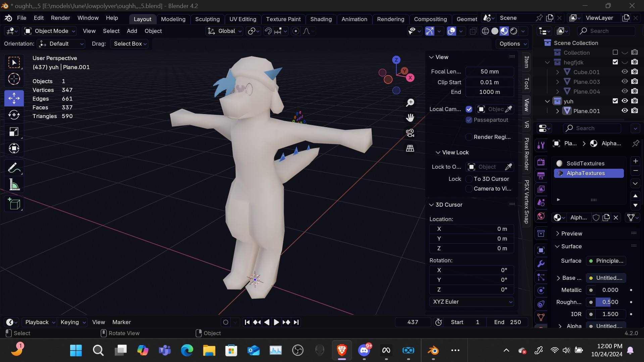Toggle camera view with the camera icon

point(410,133)
